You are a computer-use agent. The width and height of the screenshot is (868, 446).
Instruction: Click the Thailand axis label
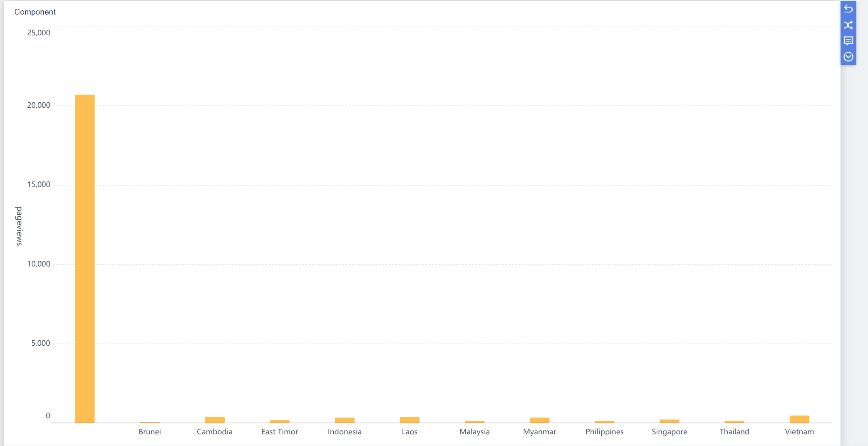click(x=734, y=432)
